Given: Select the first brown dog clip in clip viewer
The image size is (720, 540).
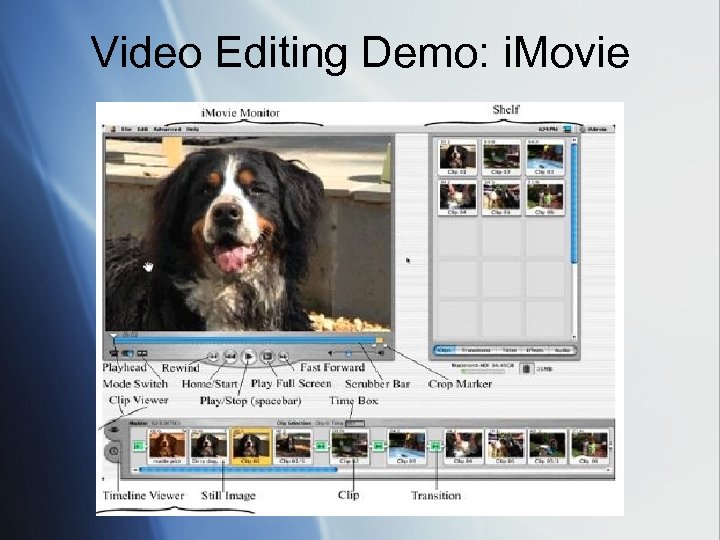Looking at the screenshot, I should point(167,447).
